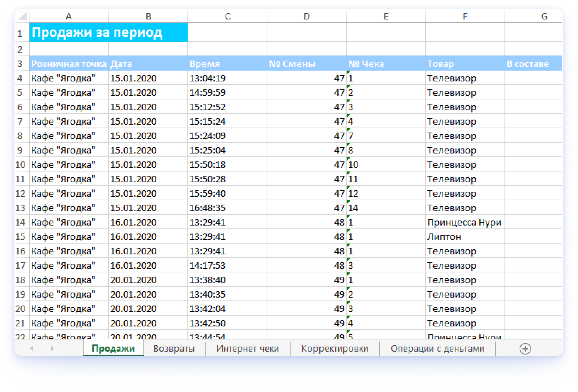Select the check number 14 cell in row 13
Image resolution: width=578 pixels, height=392 pixels.
[x=386, y=208]
